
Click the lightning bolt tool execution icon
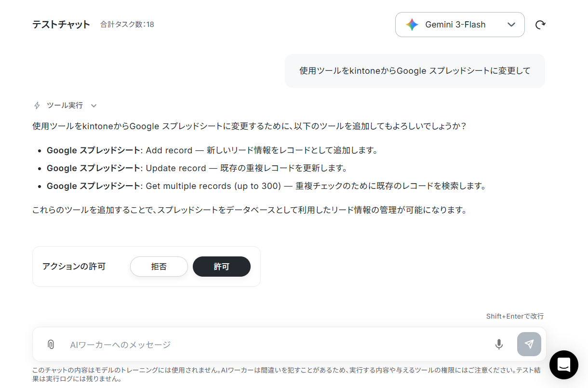tap(37, 105)
